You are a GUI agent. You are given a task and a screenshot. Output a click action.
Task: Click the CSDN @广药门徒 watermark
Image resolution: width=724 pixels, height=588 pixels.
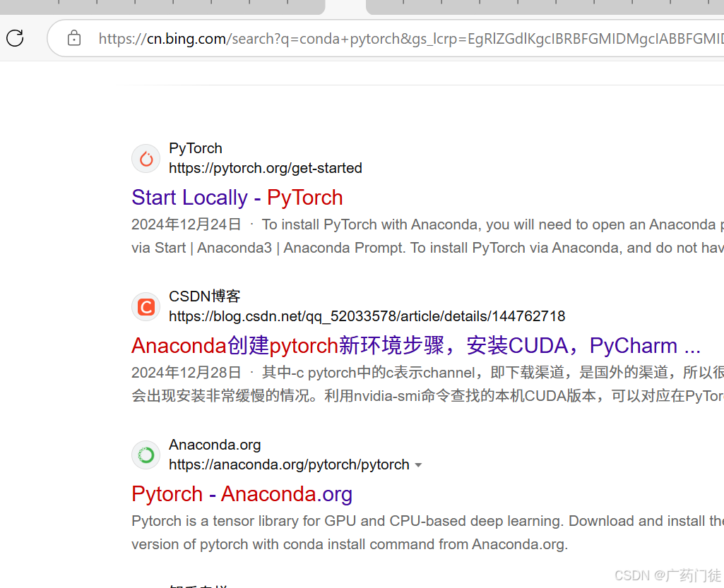point(668,575)
